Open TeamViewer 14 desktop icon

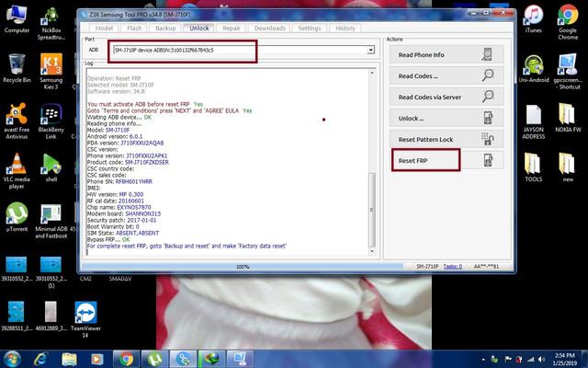pyautogui.click(x=85, y=319)
